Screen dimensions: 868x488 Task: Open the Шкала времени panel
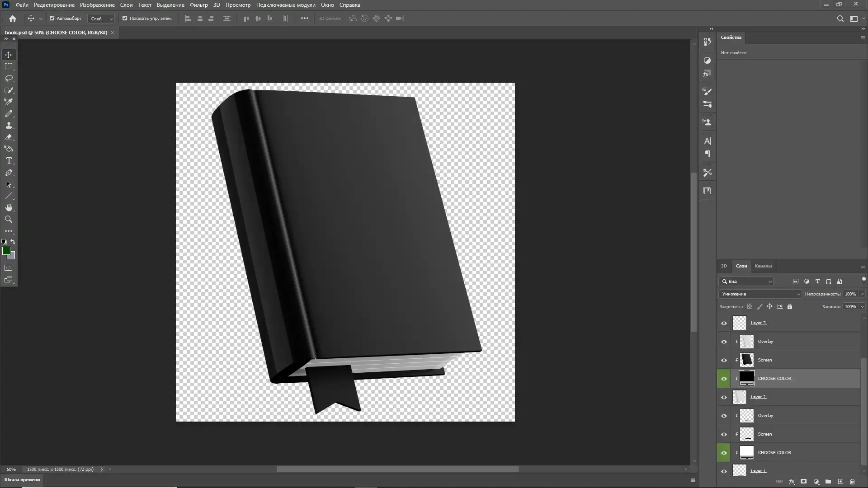point(22,480)
